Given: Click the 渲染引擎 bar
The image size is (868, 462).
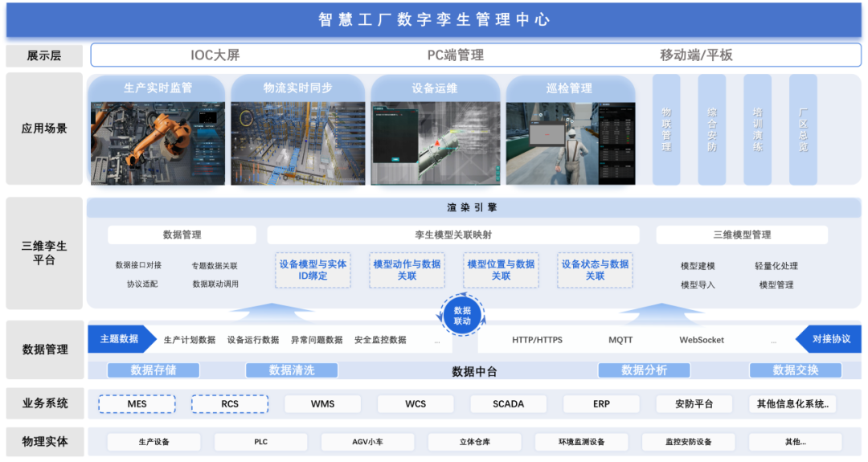Looking at the screenshot, I should coord(474,207).
